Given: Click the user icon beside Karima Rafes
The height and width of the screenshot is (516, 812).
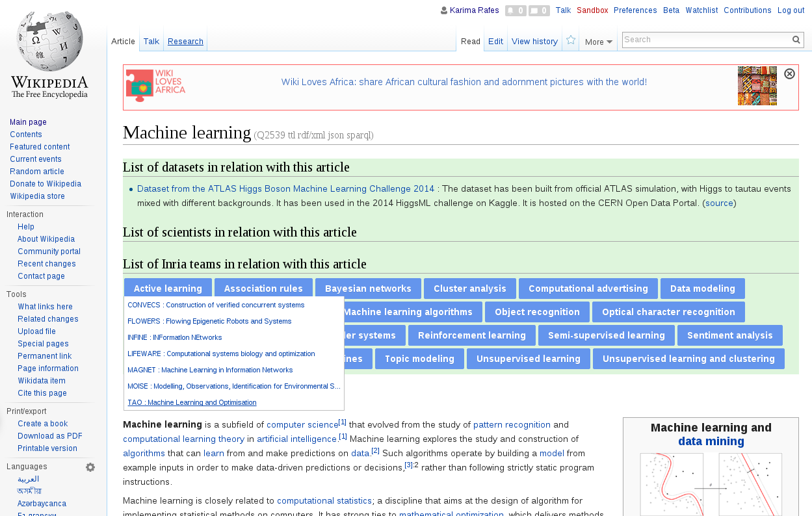Looking at the screenshot, I should click(444, 10).
